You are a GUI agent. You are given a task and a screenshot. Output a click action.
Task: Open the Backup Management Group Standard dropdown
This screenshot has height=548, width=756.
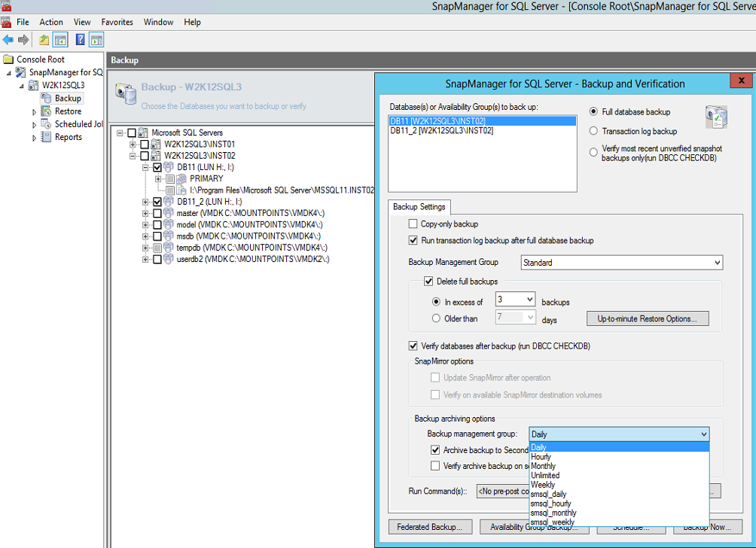pyautogui.click(x=621, y=263)
